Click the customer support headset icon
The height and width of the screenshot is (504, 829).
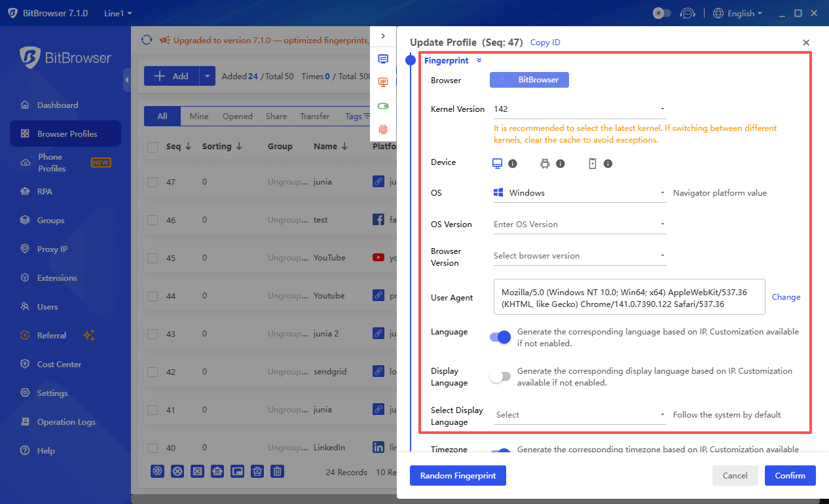click(688, 13)
